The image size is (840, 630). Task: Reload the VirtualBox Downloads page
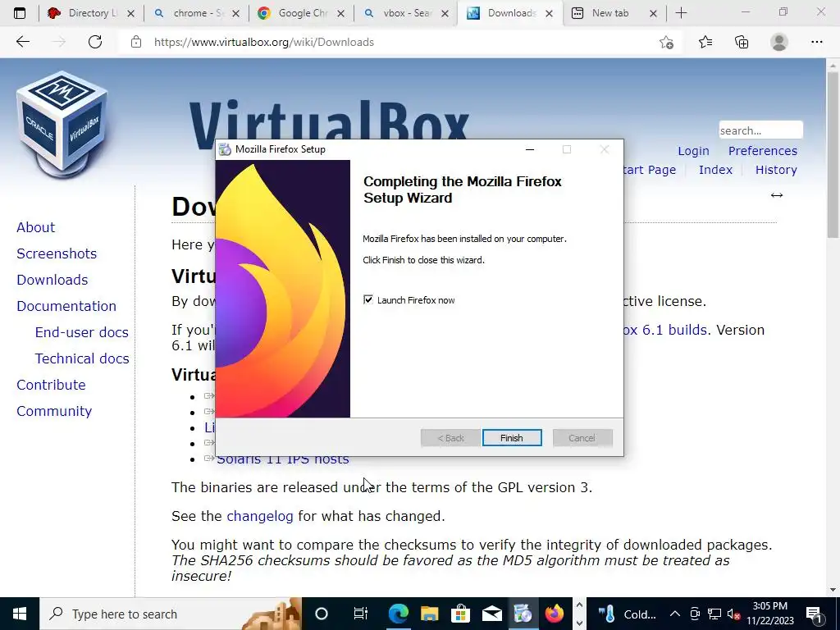(95, 42)
